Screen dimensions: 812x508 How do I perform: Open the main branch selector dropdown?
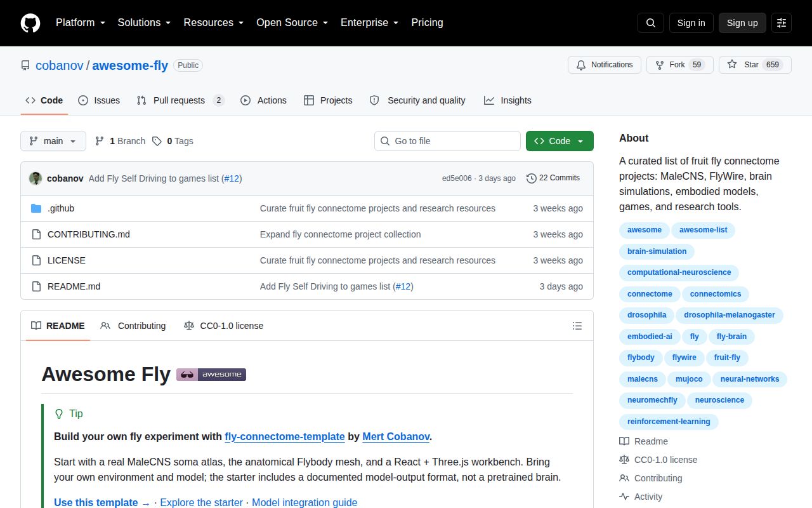[x=53, y=141]
